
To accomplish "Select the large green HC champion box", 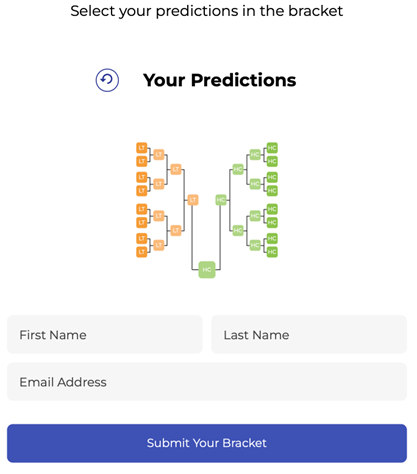I will point(207,269).
